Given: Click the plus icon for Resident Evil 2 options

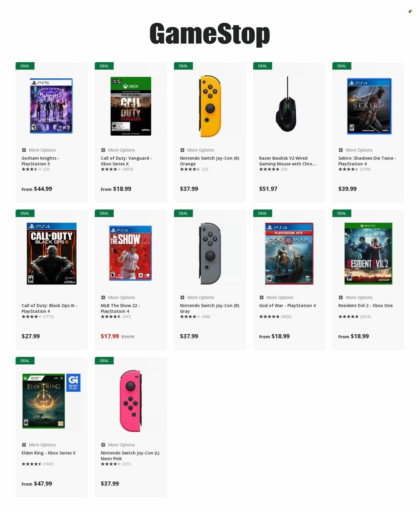Looking at the screenshot, I should pyautogui.click(x=341, y=298).
